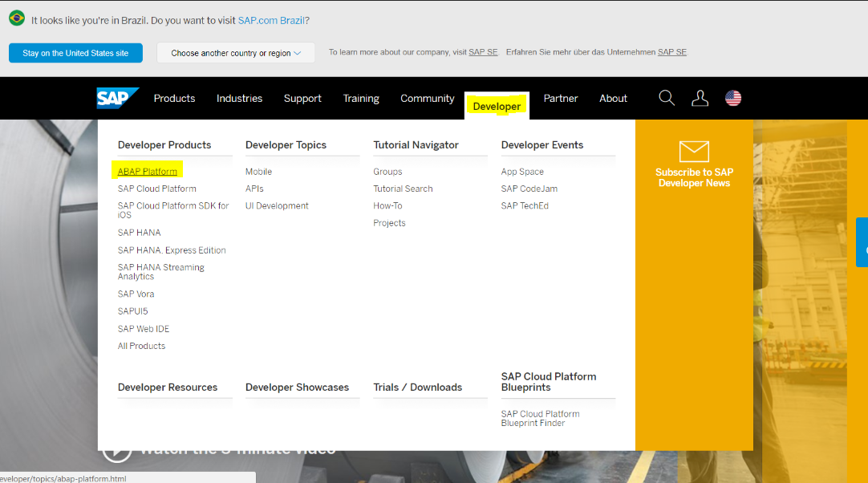Screen dimensions: 868x483
Task: Open the Support menu
Action: coord(302,98)
